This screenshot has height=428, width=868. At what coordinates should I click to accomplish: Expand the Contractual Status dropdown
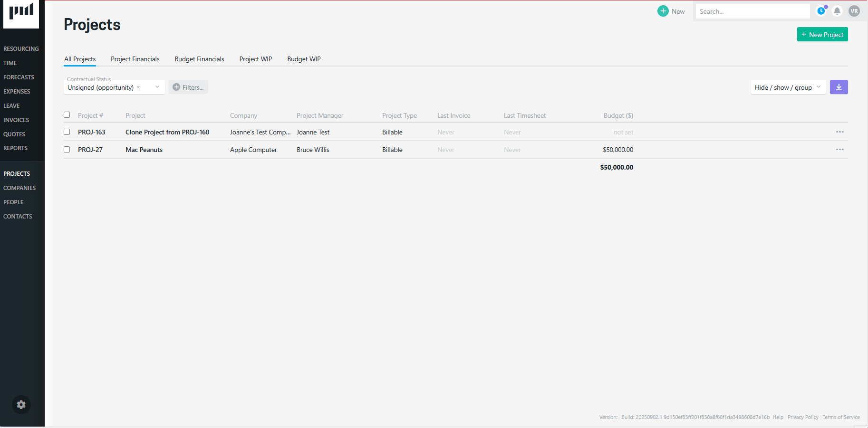click(157, 87)
